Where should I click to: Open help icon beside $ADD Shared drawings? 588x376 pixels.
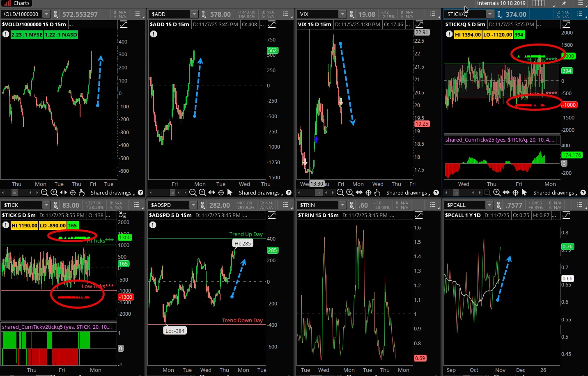click(x=289, y=193)
